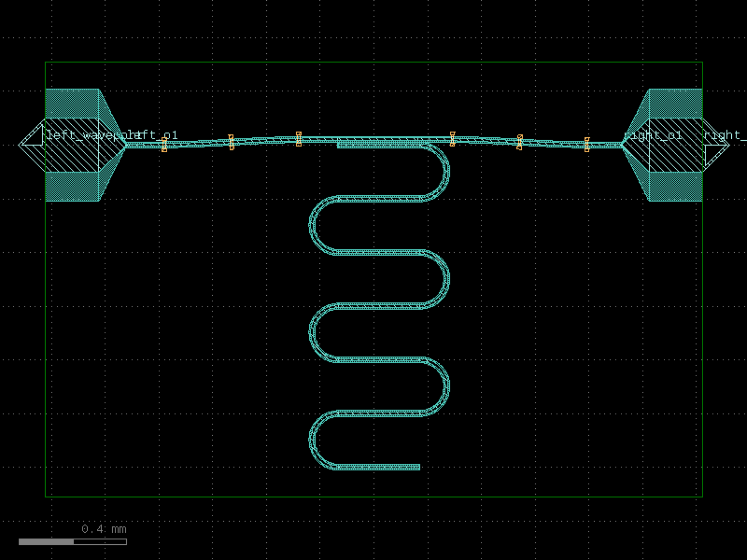Select the third orange marker from the left
Viewport: 747px width, 560px height.
point(299,139)
